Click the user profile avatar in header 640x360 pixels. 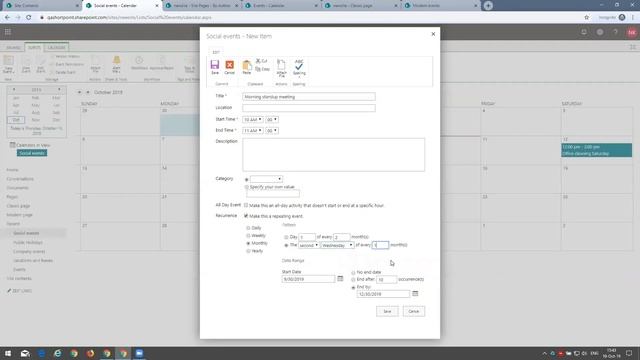[631, 32]
